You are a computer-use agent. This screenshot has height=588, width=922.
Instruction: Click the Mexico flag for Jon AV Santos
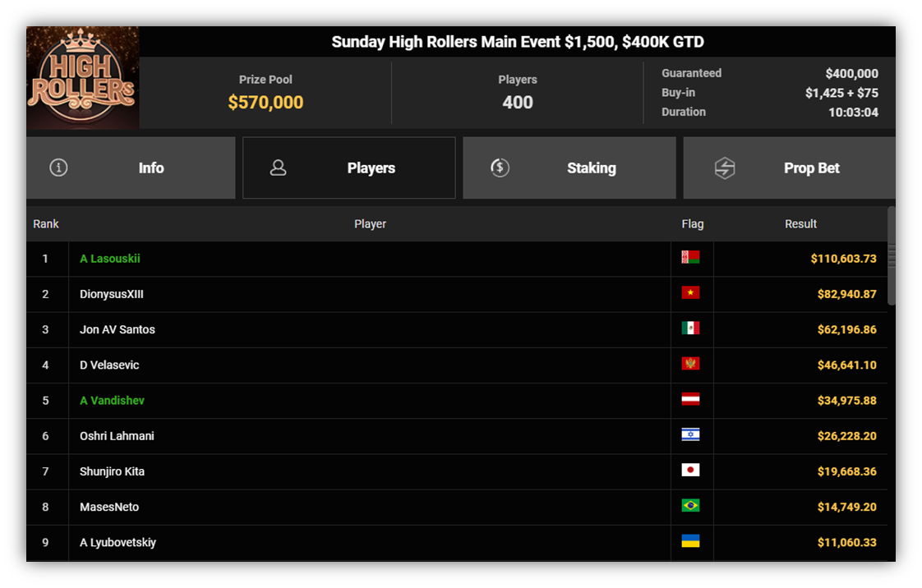click(x=690, y=328)
